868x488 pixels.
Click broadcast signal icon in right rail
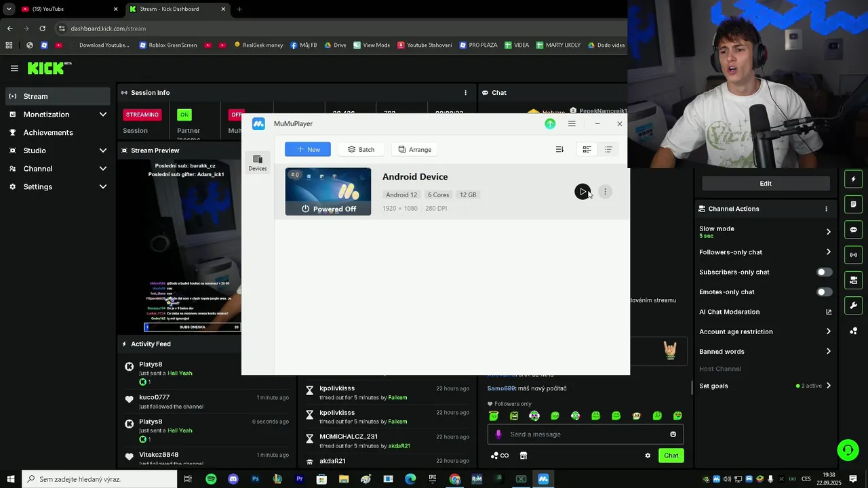coord(853,255)
